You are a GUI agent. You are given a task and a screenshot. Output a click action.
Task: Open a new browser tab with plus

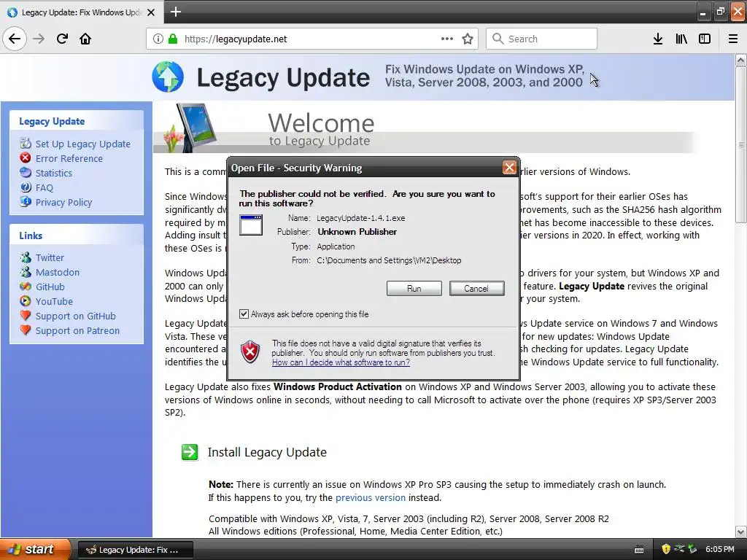point(176,12)
